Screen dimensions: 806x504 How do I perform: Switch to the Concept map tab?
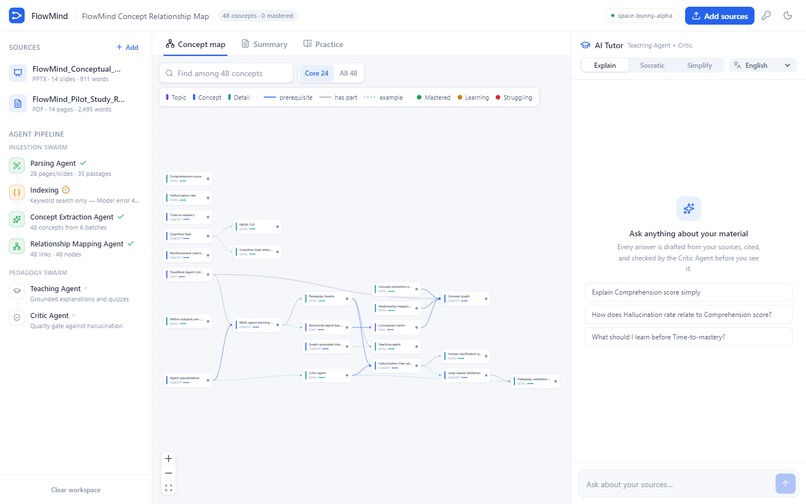point(195,44)
